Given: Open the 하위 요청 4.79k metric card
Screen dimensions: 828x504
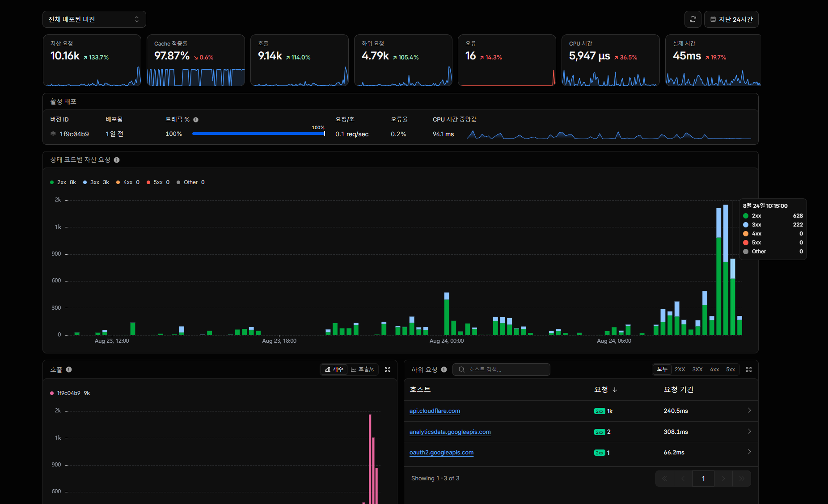Looking at the screenshot, I should point(403,60).
